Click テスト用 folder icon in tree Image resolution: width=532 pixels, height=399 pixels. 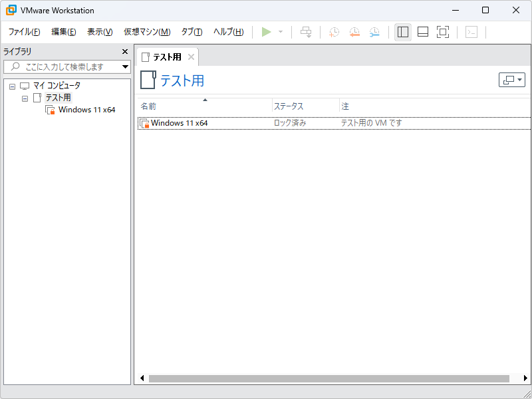pos(37,98)
